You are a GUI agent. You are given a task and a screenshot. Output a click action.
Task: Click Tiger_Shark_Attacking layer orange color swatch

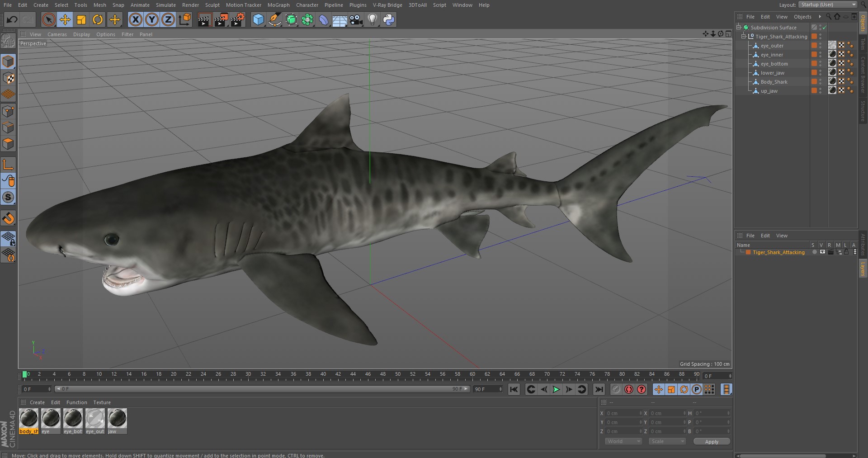click(x=748, y=252)
